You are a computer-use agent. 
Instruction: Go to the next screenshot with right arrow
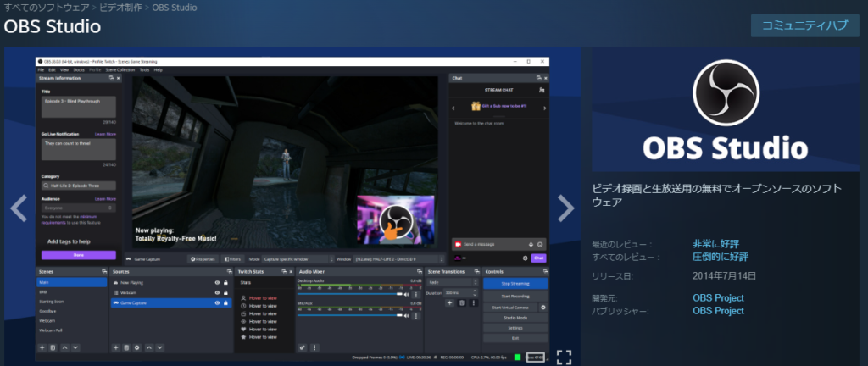565,207
